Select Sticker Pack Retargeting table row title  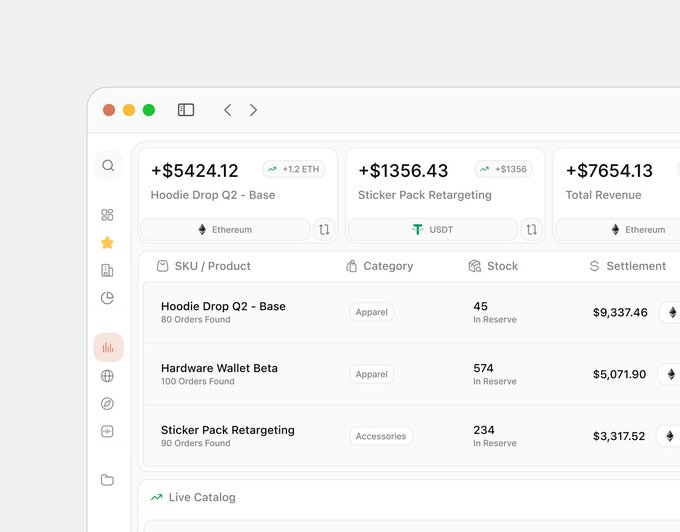[x=228, y=430]
